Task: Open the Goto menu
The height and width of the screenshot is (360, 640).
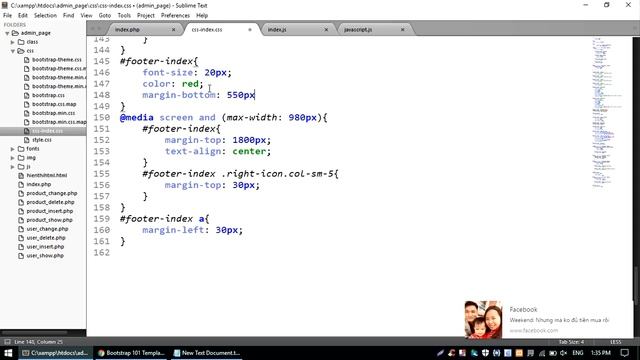Action: coord(105,16)
